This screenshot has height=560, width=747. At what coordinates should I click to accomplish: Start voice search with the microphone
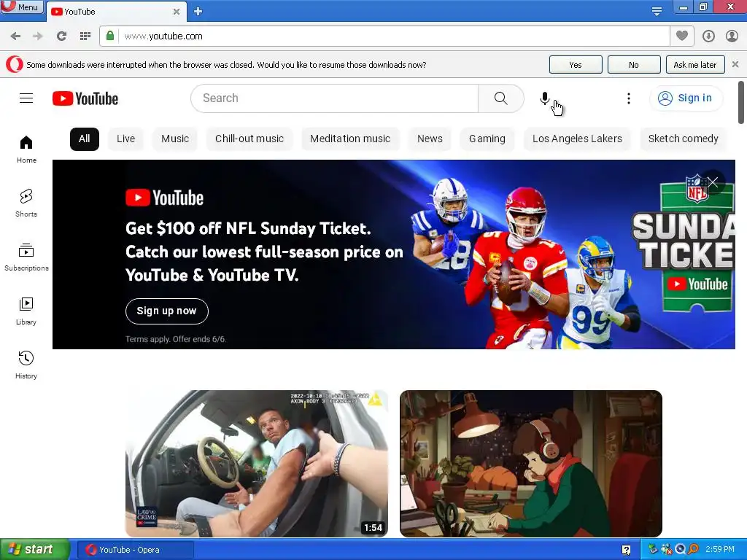(544, 98)
